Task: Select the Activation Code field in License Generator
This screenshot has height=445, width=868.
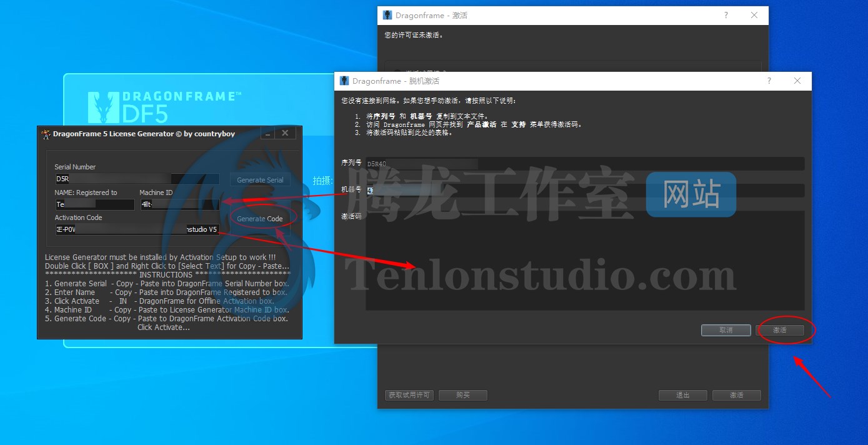Action: [x=137, y=229]
